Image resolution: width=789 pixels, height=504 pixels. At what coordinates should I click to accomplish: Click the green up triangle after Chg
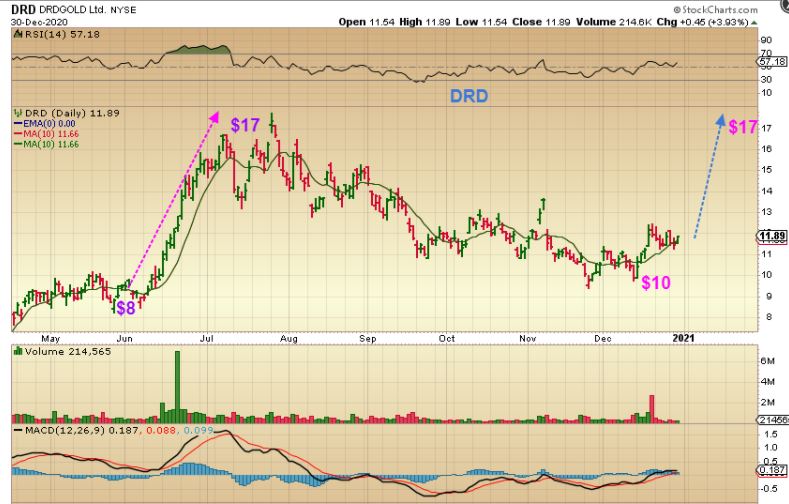pyautogui.click(x=754, y=22)
